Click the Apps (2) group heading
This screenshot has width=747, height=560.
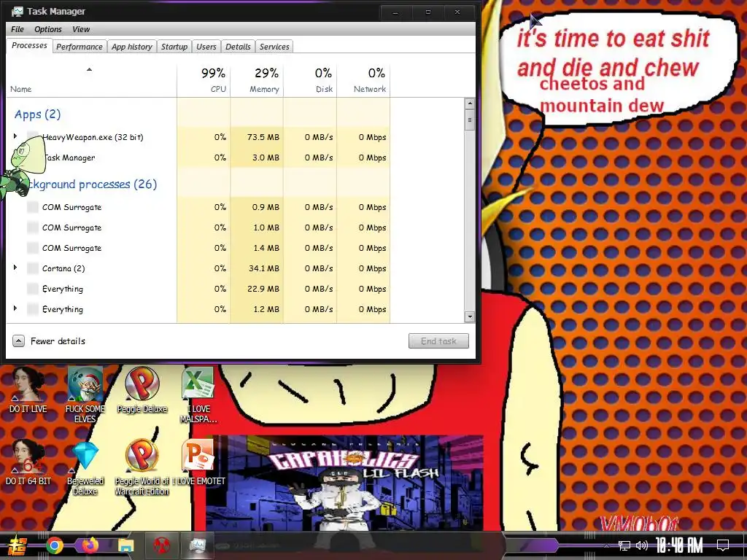coord(38,114)
